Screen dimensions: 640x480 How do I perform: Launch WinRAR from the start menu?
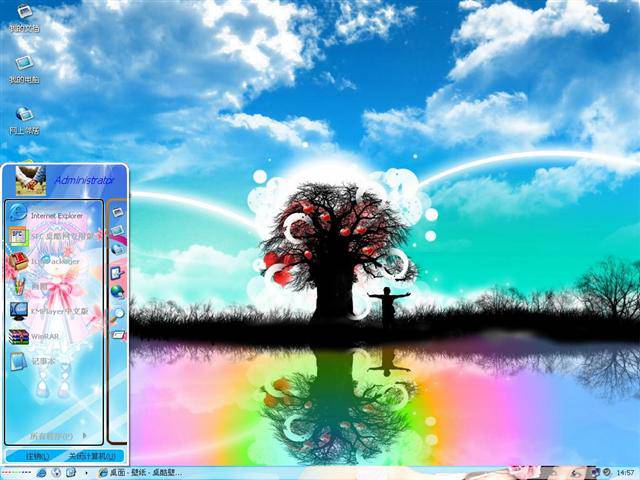[x=47, y=337]
